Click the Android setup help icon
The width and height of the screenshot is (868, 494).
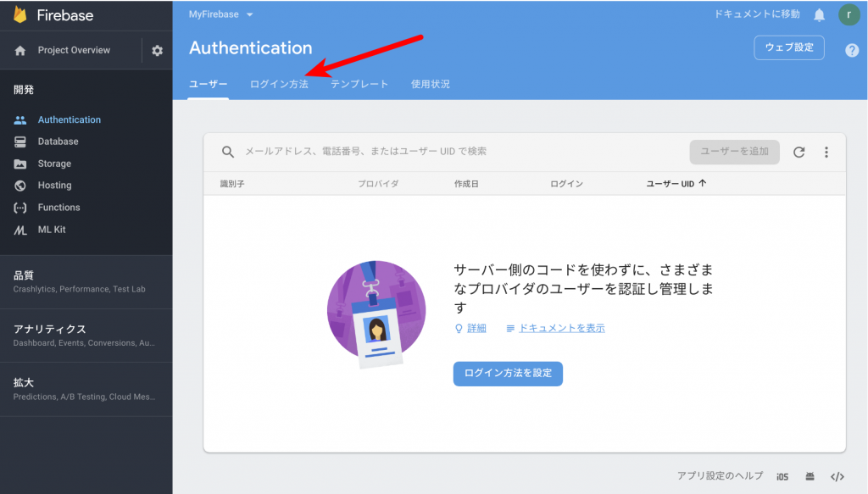(x=810, y=476)
